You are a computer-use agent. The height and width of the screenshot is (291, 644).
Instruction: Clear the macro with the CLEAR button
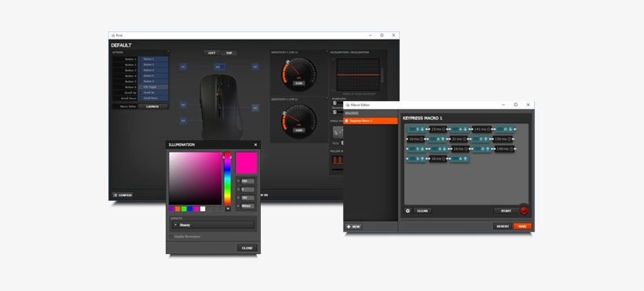(x=423, y=210)
